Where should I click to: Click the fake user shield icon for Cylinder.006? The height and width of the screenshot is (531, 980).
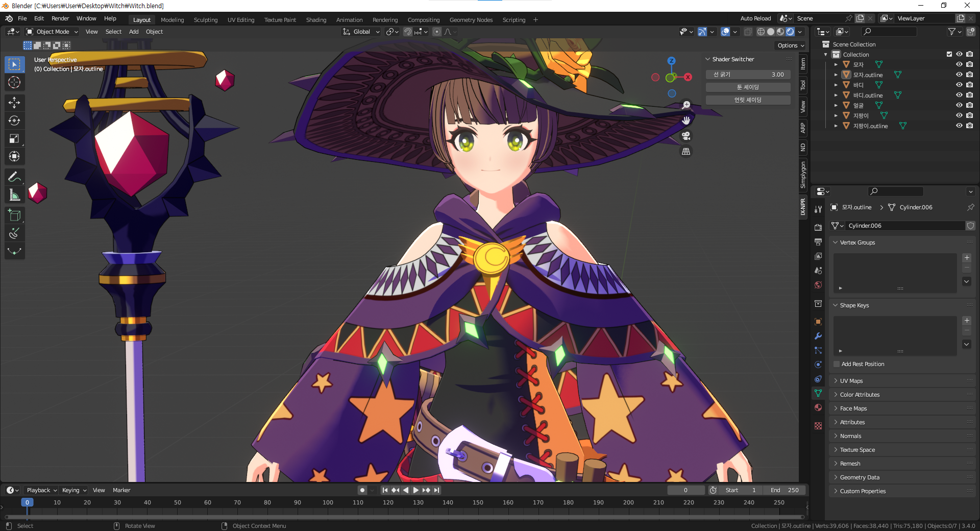tap(970, 226)
